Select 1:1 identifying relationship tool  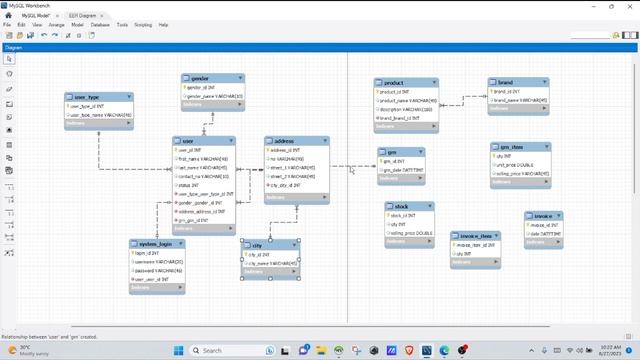coord(9,213)
